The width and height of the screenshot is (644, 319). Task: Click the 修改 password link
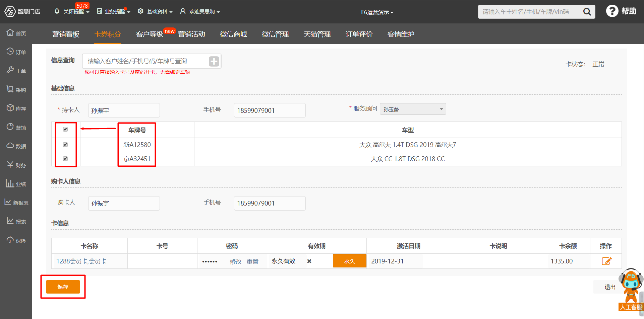point(236,261)
